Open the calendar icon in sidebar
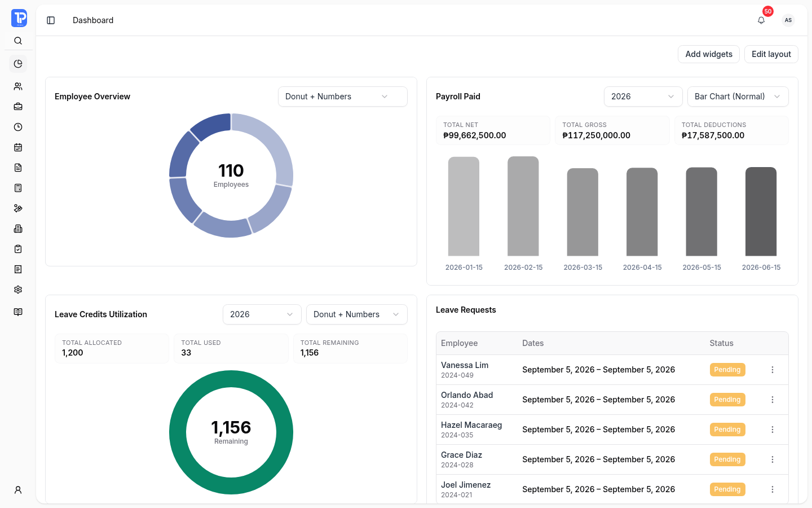The height and width of the screenshot is (508, 812). (x=18, y=147)
